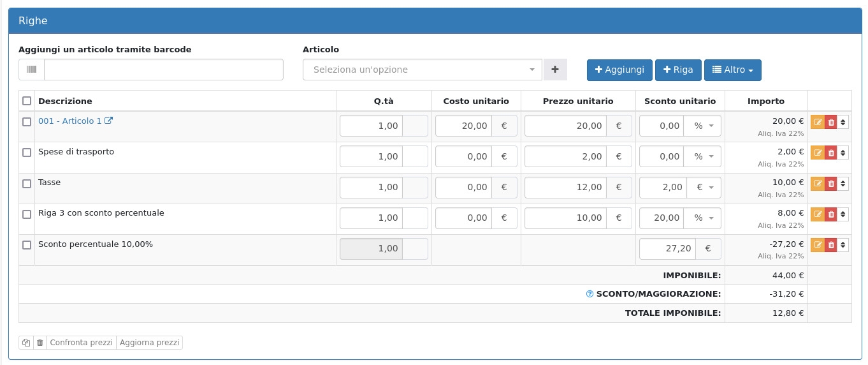The height and width of the screenshot is (365, 868).
Task: Click the Aggiungi button
Action: pos(619,70)
